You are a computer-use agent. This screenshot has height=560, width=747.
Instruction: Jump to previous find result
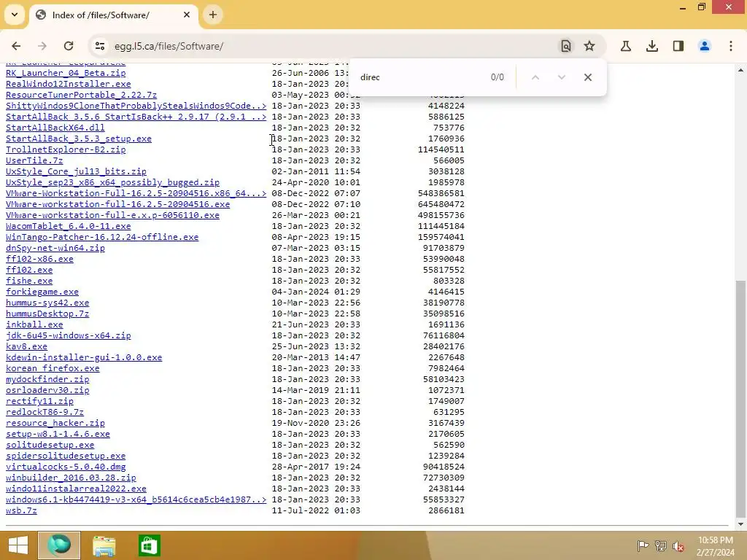coord(535,77)
